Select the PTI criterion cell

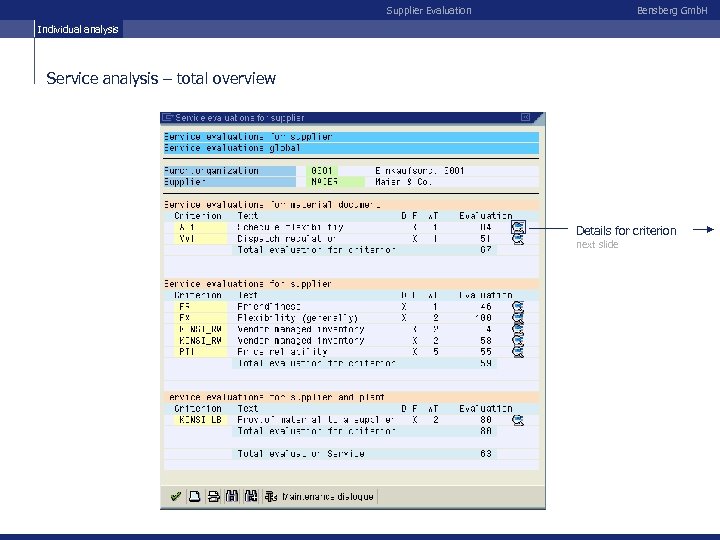[x=200, y=352]
